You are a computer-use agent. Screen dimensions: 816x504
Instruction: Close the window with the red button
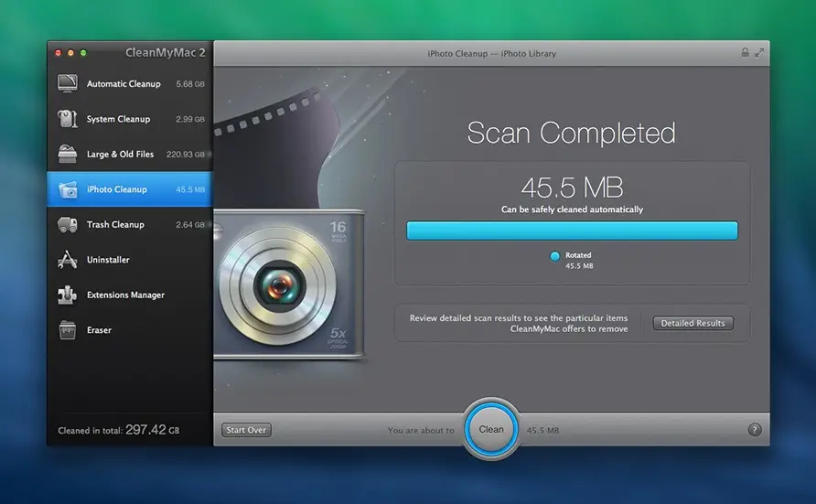[59, 52]
